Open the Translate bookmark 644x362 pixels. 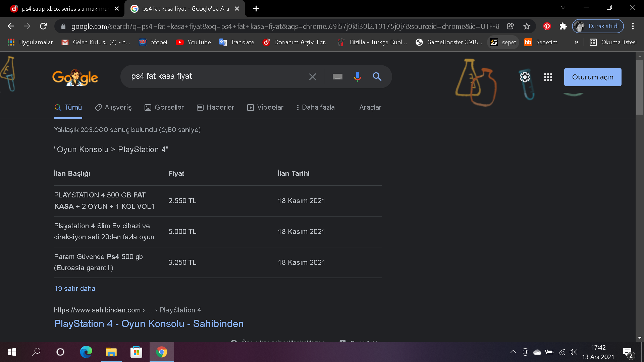[x=237, y=42]
